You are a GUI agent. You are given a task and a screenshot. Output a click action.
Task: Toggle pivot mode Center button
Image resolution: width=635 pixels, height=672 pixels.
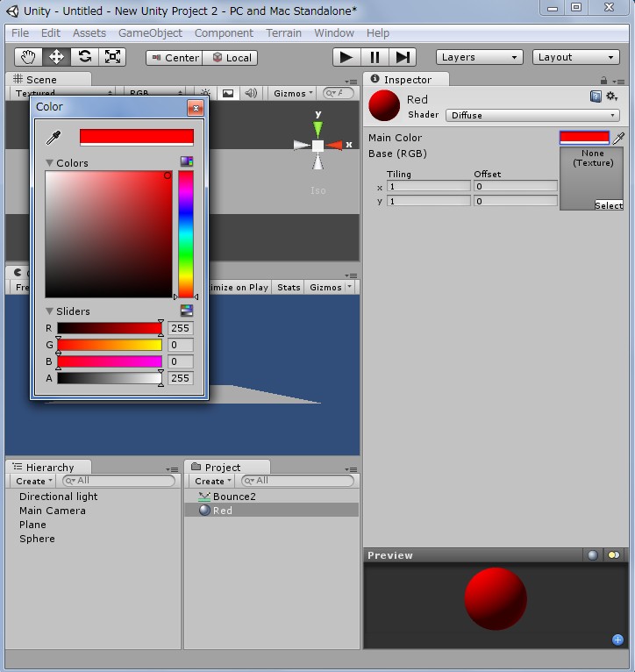pyautogui.click(x=174, y=58)
